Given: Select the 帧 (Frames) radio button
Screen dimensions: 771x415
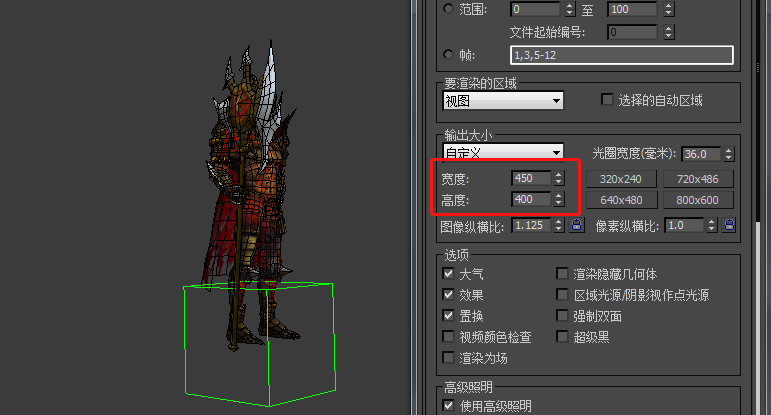Looking at the screenshot, I should pos(447,55).
